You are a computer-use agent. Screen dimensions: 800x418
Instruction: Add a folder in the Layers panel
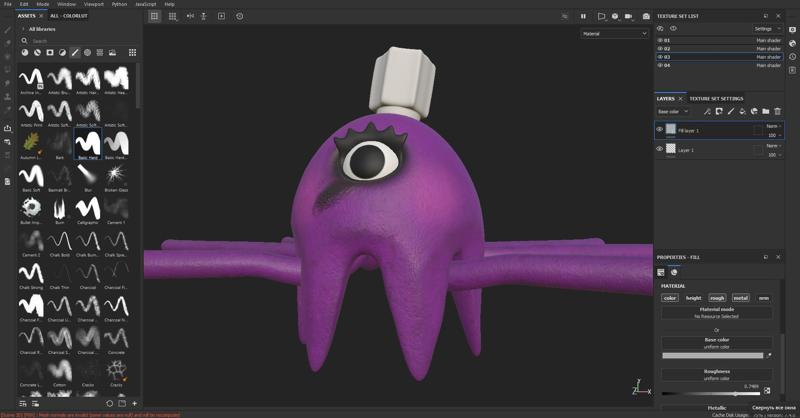tap(765, 111)
